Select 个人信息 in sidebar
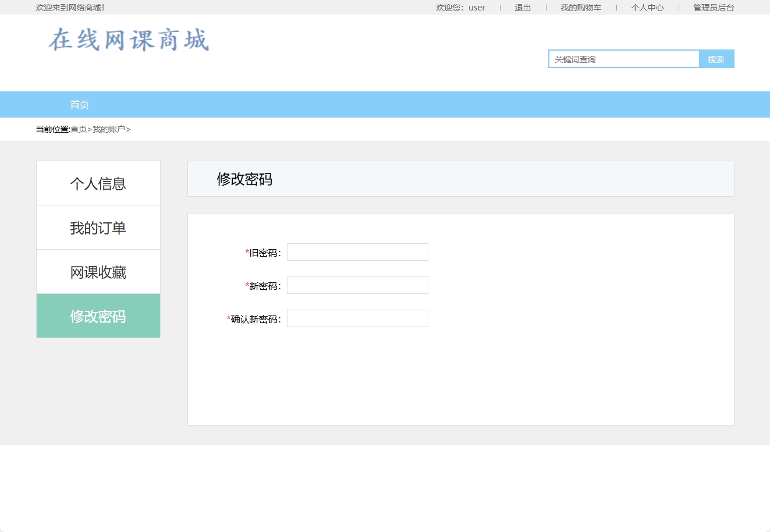Screen dimensions: 770x532 [x=98, y=183]
